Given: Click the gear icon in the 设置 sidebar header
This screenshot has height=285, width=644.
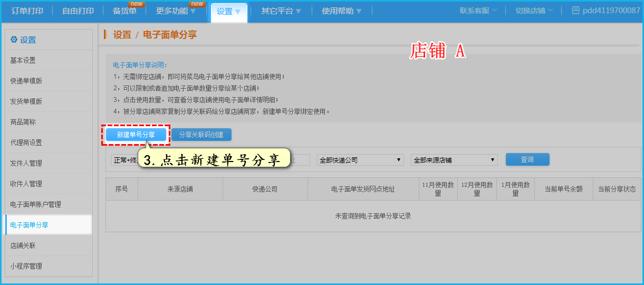Looking at the screenshot, I should pos(14,40).
